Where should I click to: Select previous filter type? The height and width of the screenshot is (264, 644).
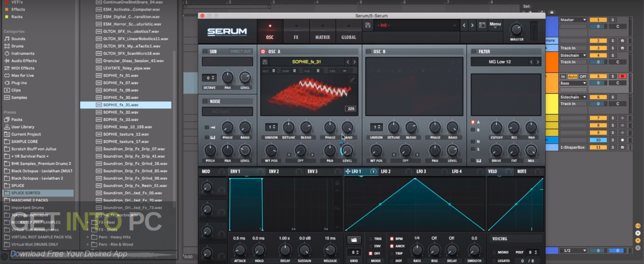coord(532,62)
